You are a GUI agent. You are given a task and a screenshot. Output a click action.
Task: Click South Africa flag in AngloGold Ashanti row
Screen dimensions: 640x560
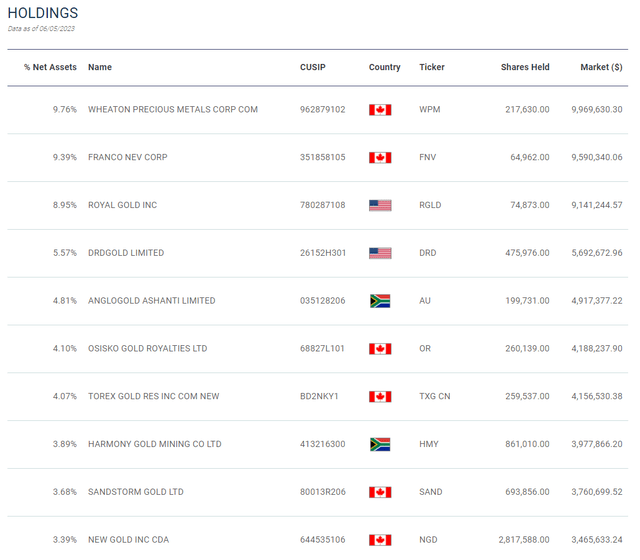pyautogui.click(x=380, y=301)
